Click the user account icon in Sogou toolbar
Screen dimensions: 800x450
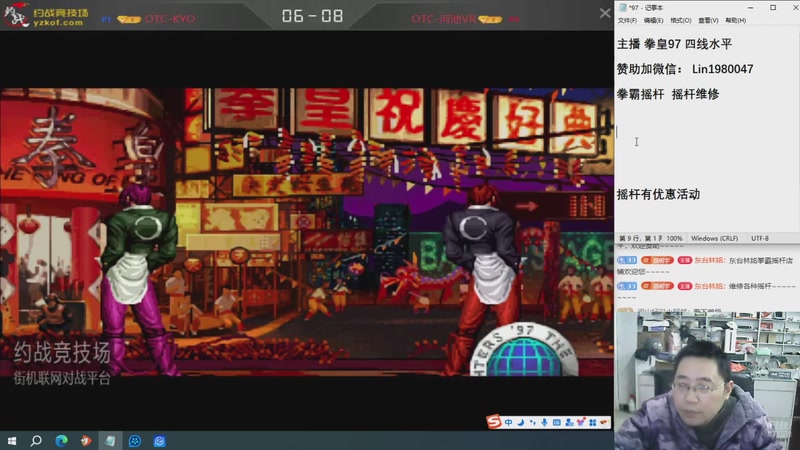point(569,422)
